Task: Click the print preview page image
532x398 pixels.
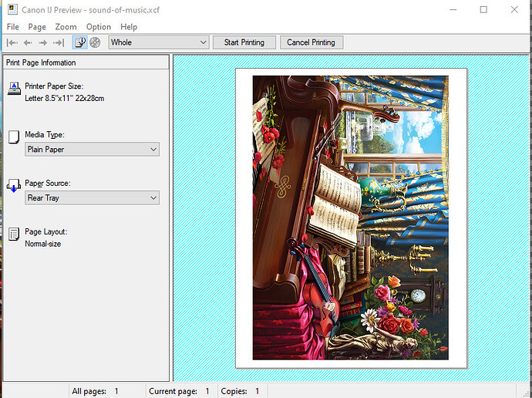Action: pyautogui.click(x=350, y=218)
